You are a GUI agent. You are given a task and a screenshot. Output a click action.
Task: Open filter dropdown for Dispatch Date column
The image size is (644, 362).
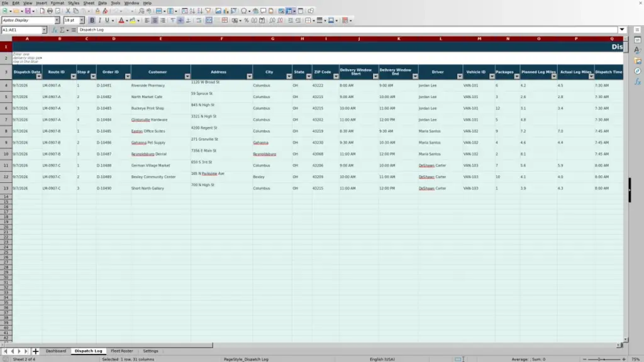(39, 76)
